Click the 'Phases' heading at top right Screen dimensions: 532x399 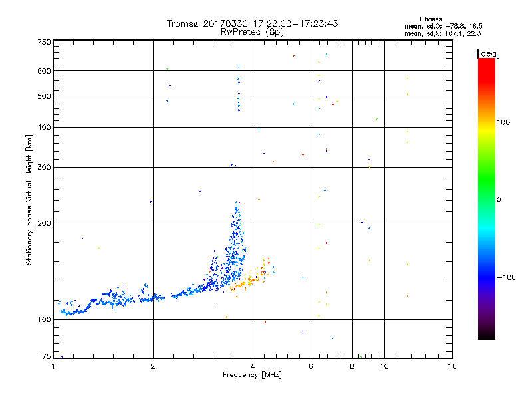(x=430, y=19)
